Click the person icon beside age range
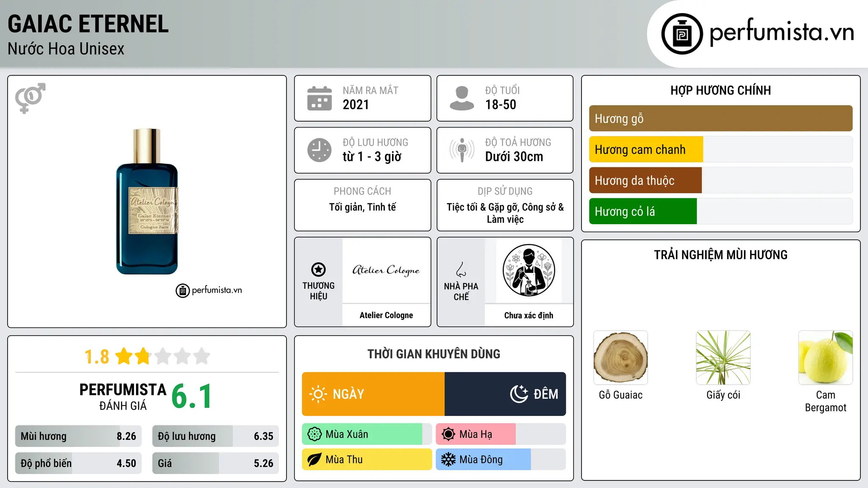Viewport: 868px width, 488px height. tap(462, 98)
